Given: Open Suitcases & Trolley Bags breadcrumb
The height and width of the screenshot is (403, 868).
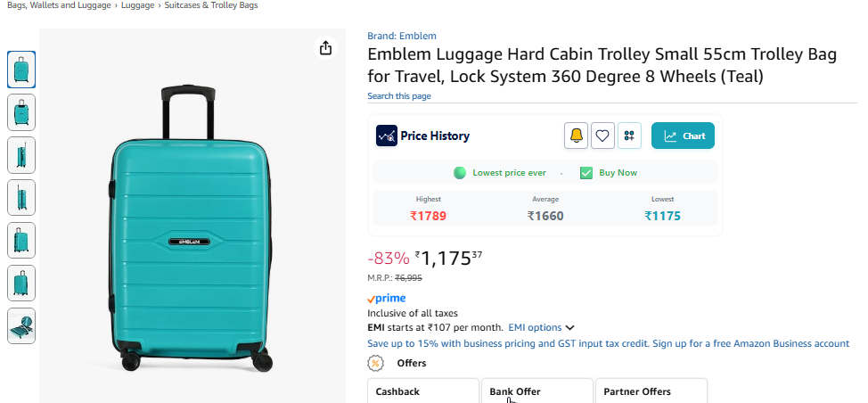Looking at the screenshot, I should click(x=211, y=5).
